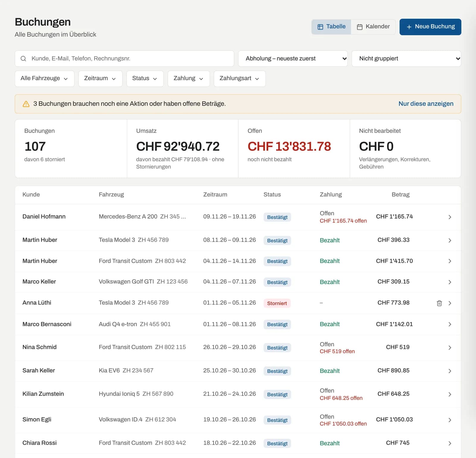476x458 pixels.
Task: Open the sort order dropdown Abholung – neueste zuerst
Action: [x=293, y=59]
